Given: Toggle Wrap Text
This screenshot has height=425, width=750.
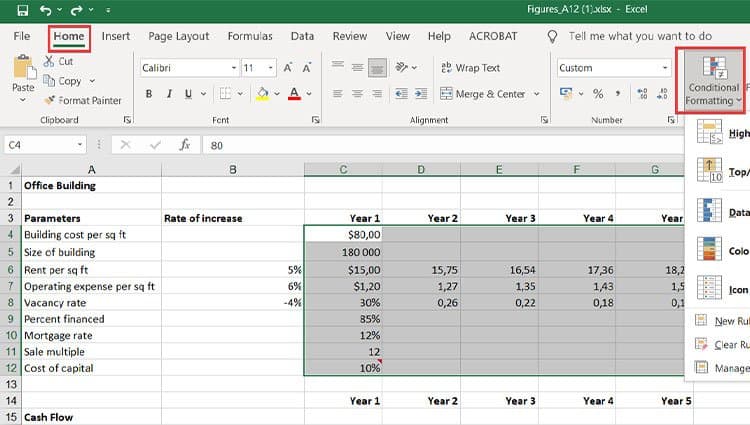Looking at the screenshot, I should 471,68.
